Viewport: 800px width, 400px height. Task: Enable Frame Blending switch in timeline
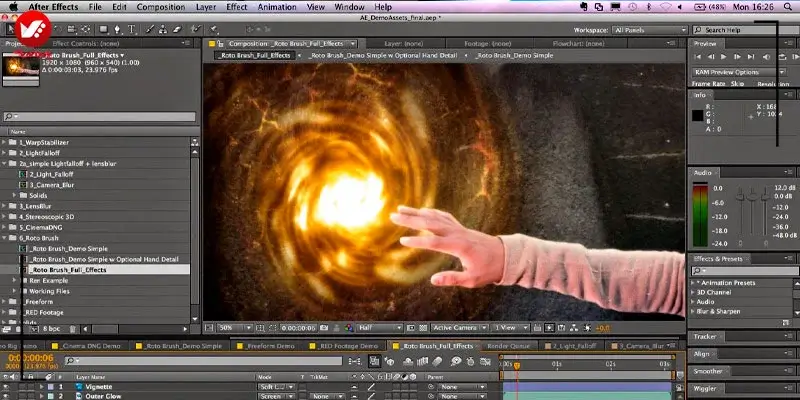coord(422,361)
